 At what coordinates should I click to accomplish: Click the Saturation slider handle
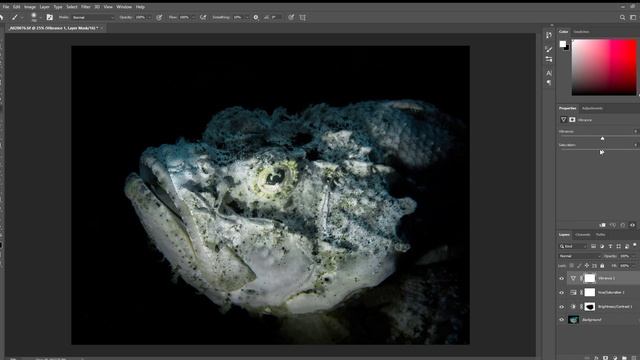602,152
